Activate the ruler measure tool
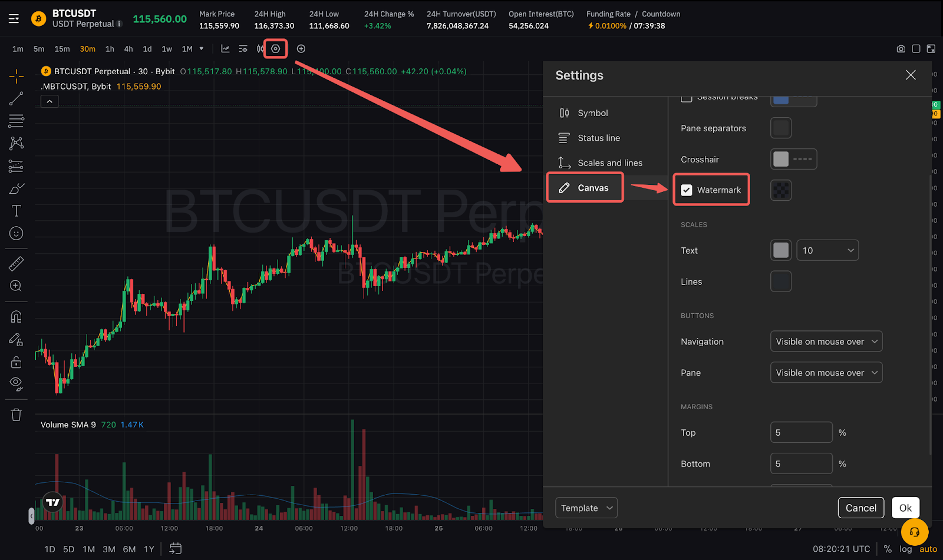This screenshot has height=560, width=943. (x=17, y=263)
